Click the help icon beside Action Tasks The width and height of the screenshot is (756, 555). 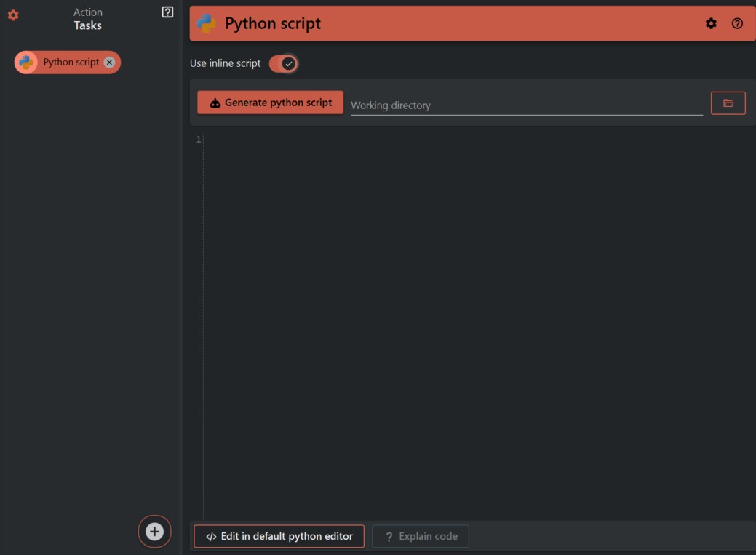point(167,12)
